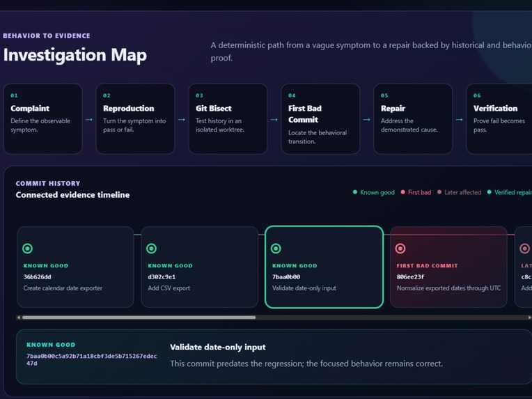Select the Git Bisect step card
This screenshot has height=399, width=532.
click(228, 119)
